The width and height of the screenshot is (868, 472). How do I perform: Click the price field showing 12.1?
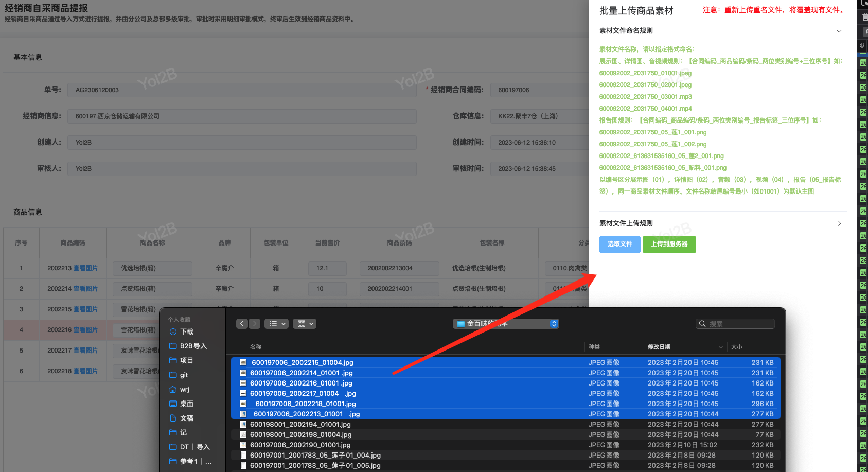[328, 268]
